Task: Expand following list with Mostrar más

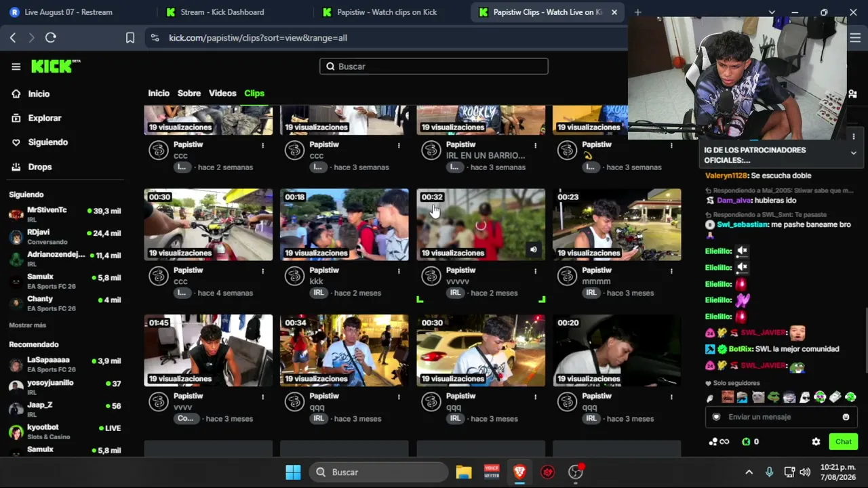Action: click(x=28, y=325)
